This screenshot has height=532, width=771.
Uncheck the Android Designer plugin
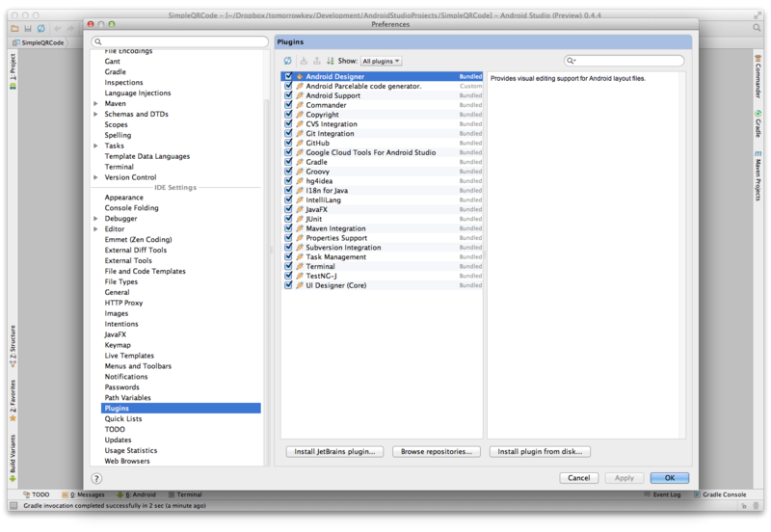tap(288, 76)
